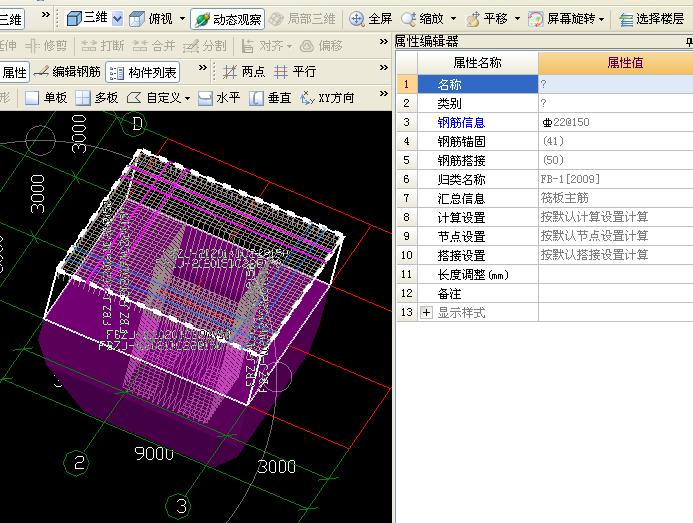Expand edit toolbar overflow chevron after 偏移
693x523 pixels.
click(x=384, y=42)
